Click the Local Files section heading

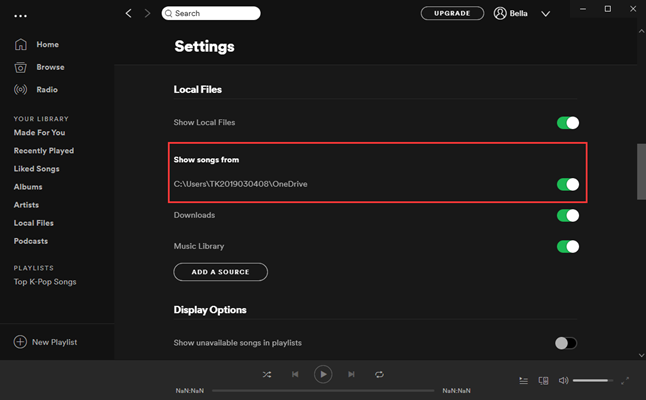click(x=198, y=89)
